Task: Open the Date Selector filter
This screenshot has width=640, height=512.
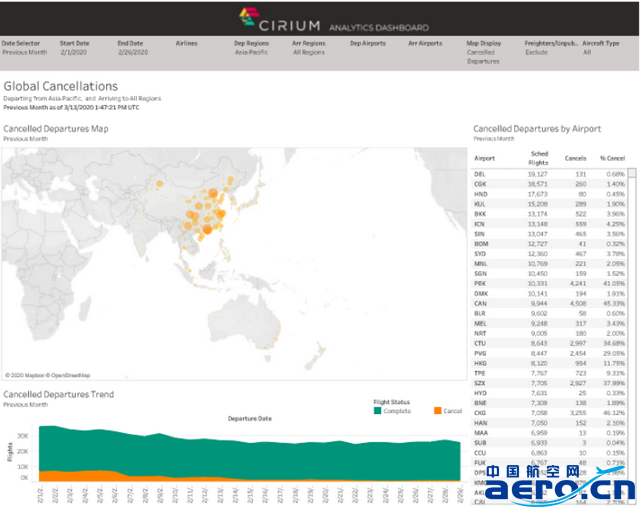Action: coord(24,48)
